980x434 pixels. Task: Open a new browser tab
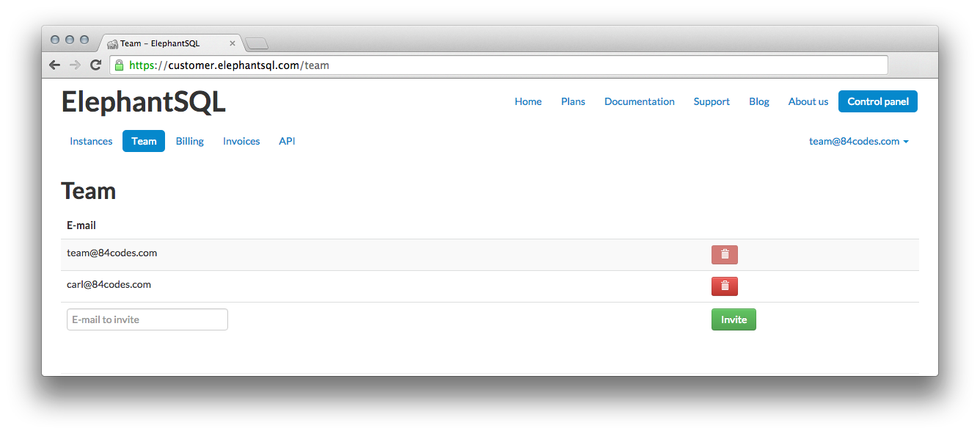(x=257, y=44)
